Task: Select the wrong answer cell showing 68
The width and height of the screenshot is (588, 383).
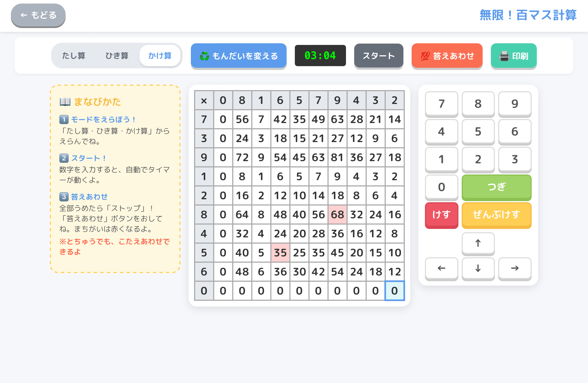Action: point(337,215)
